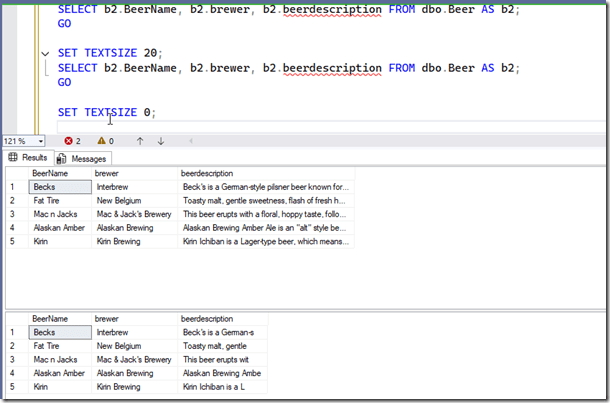Select truncated text "Alaskan Brewing Ambe"
Screen dimensions: 610x403
223,373
